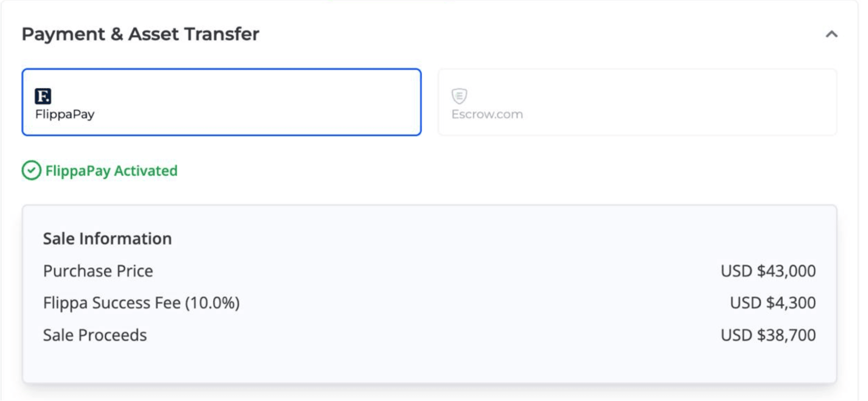Click the Flippa Success Fee (10.0%) label
Viewport: 868px width, 401px height.
141,303
